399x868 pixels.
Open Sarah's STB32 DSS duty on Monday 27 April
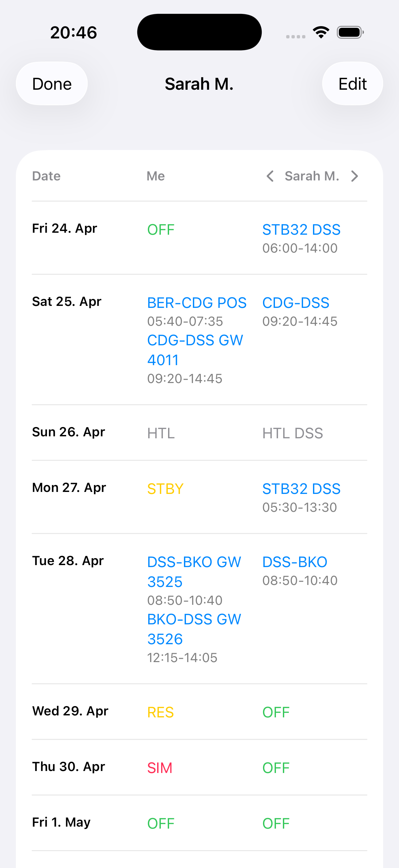(301, 489)
